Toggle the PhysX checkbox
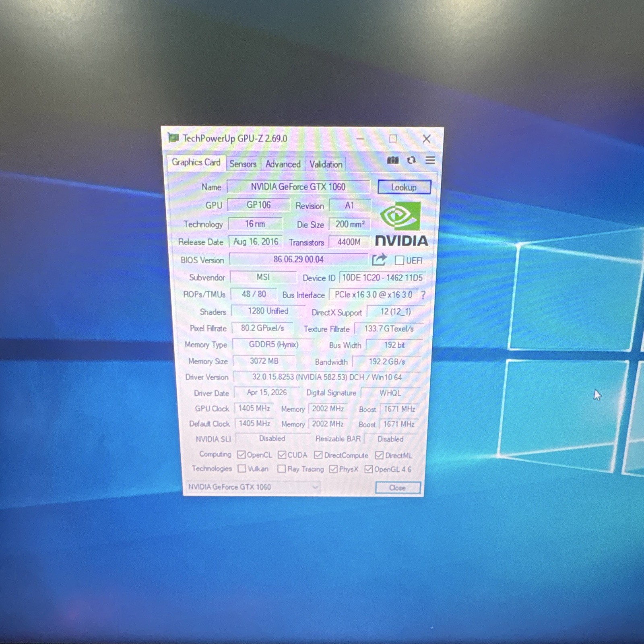This screenshot has height=644, width=644. click(x=333, y=469)
